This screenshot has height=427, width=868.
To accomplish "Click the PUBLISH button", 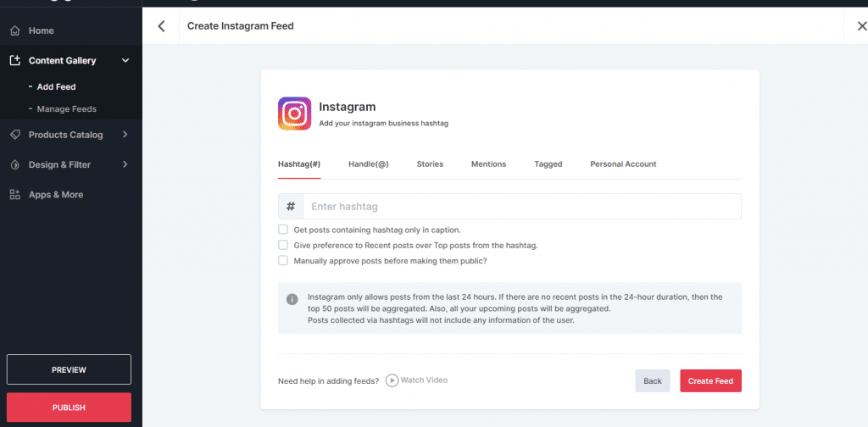I will [x=69, y=408].
